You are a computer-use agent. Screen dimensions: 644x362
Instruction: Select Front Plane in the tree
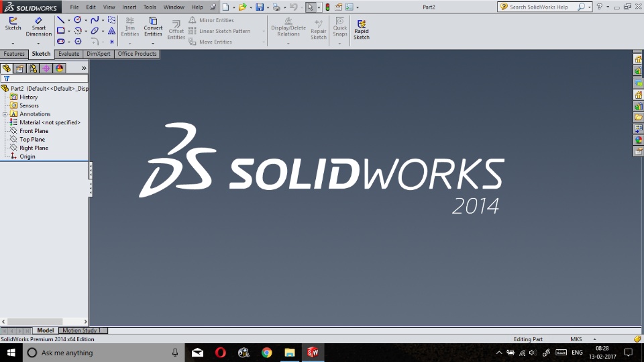[29, 131]
